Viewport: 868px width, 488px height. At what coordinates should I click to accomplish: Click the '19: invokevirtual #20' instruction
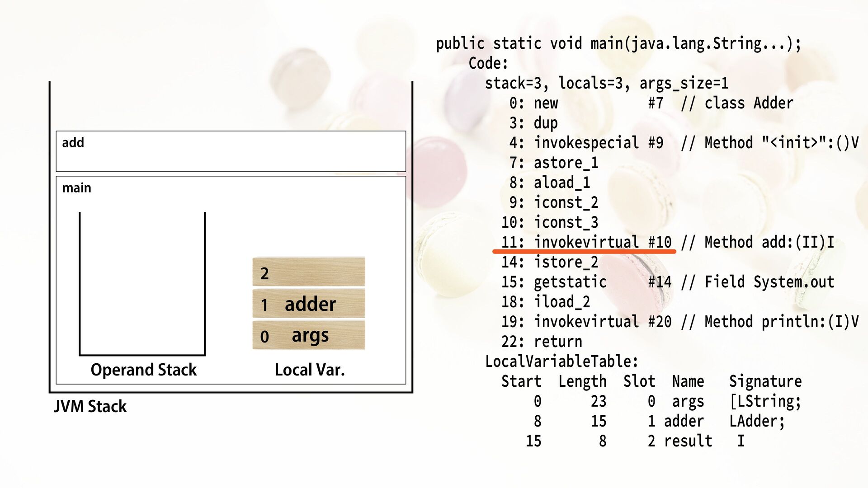(x=586, y=322)
